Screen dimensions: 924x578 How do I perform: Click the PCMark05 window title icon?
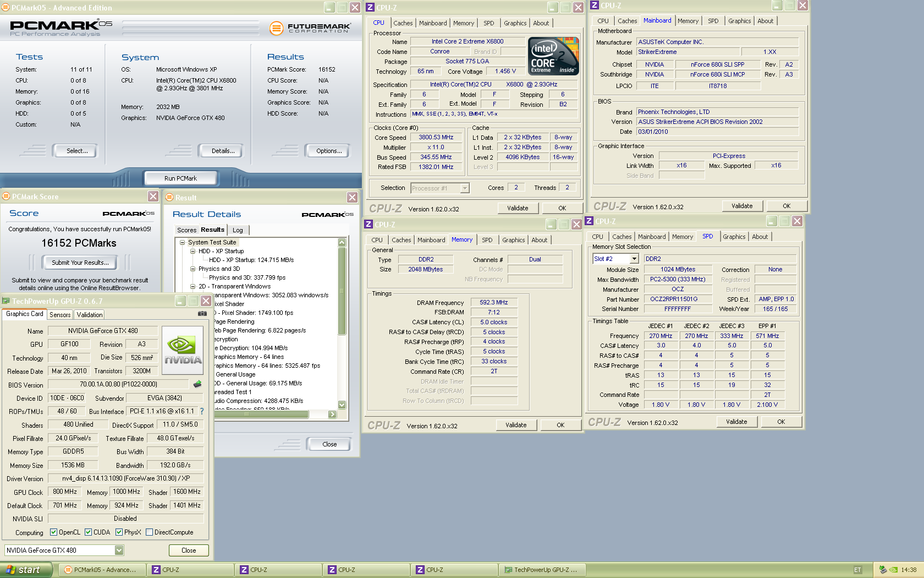[x=5, y=8]
